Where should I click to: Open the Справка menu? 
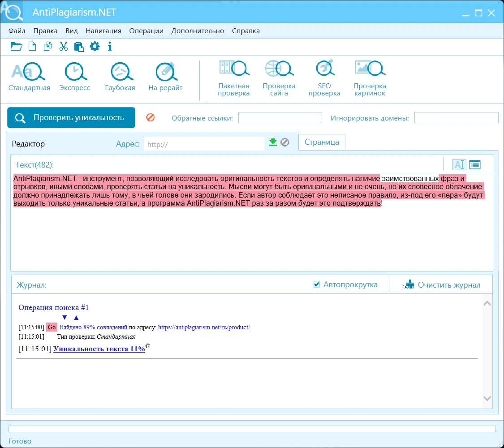click(246, 31)
